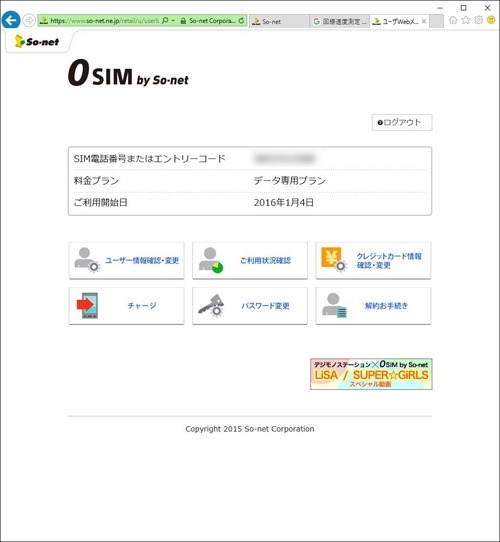Click the address bar URL field
This screenshot has width=500, height=542.
point(104,21)
